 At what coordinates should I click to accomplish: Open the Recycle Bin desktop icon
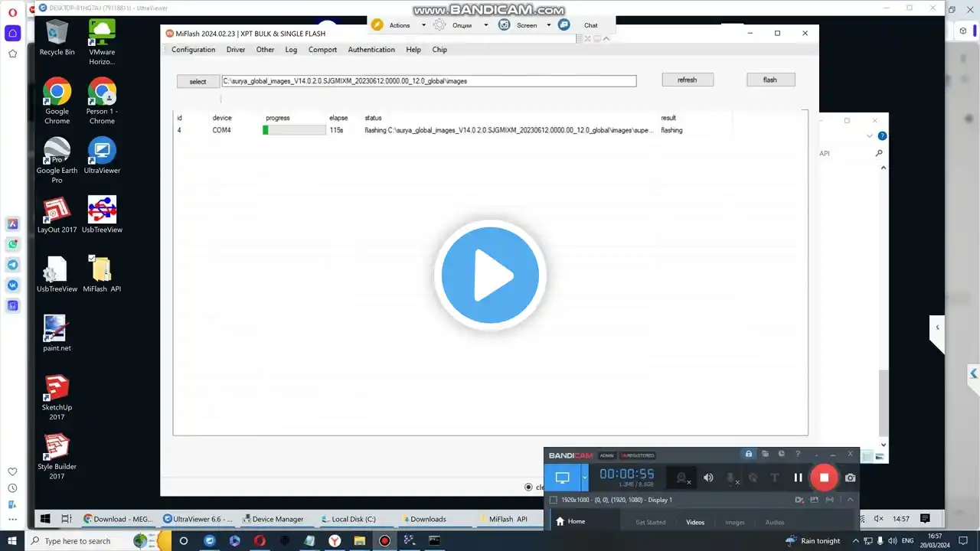[57, 37]
